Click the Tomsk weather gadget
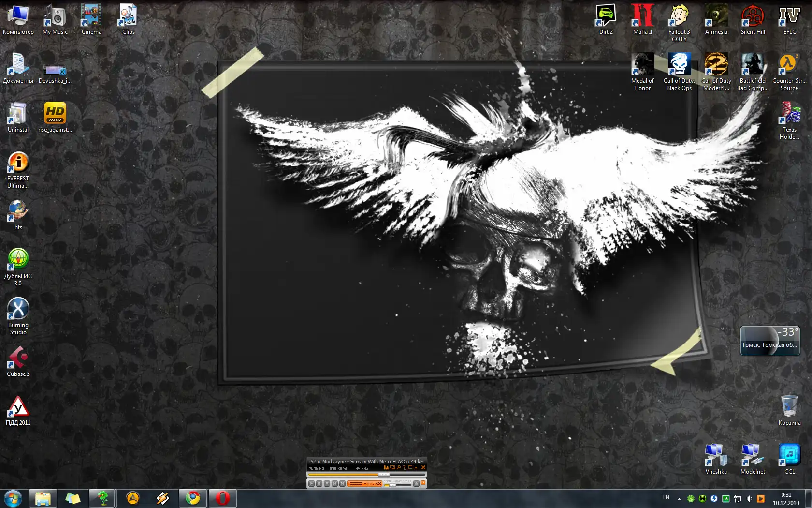 pos(769,341)
